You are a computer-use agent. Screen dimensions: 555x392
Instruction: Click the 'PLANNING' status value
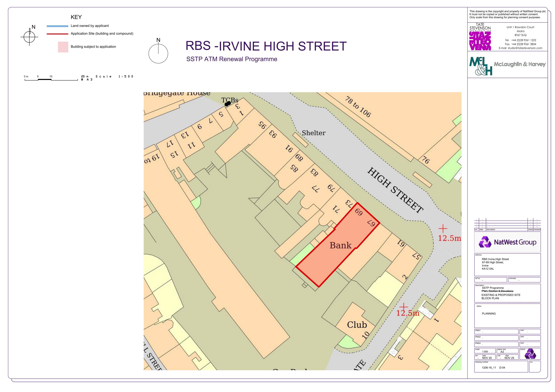point(488,313)
